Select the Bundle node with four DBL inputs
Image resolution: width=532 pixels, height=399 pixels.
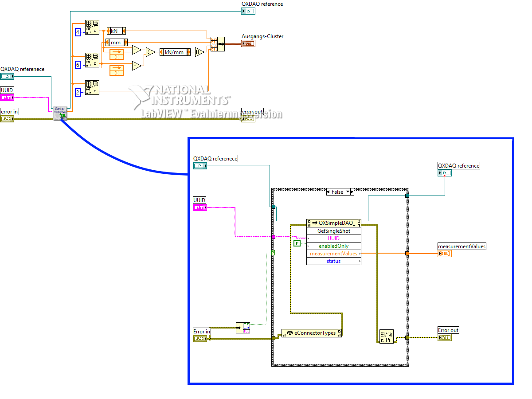[217, 44]
